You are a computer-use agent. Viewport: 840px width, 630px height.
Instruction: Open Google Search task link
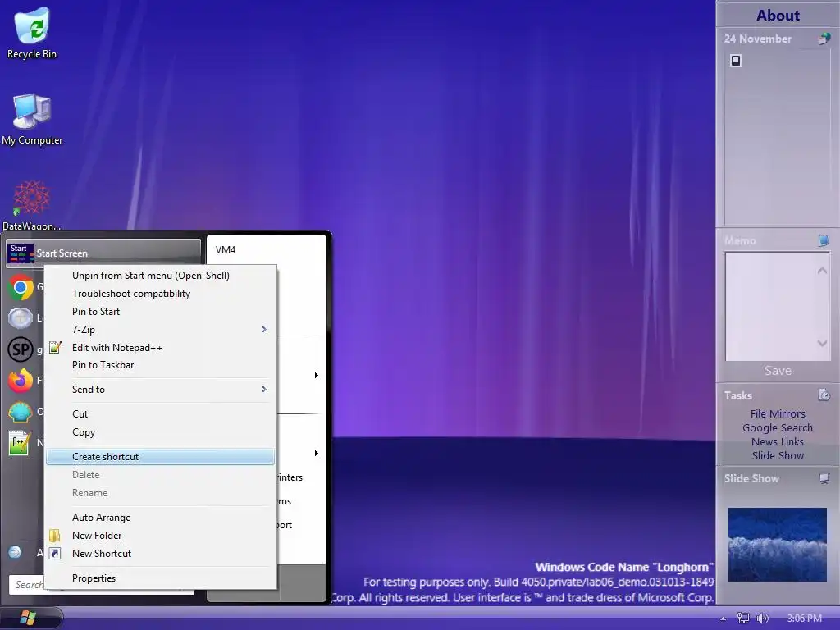(778, 427)
